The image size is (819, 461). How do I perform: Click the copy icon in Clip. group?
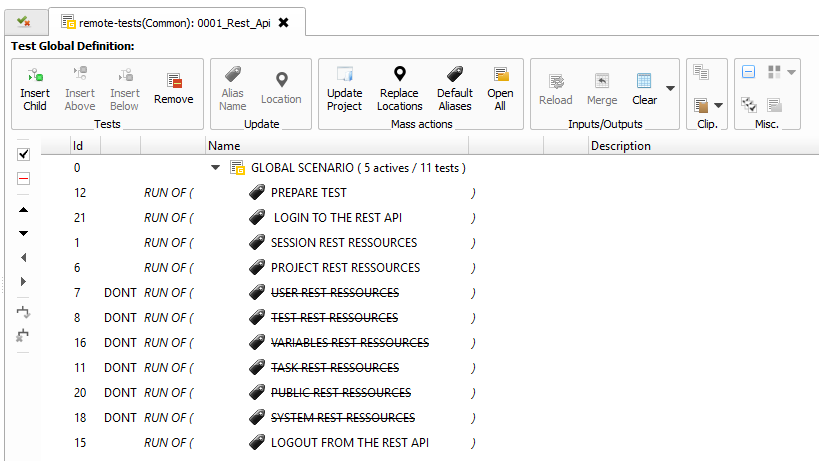(701, 72)
